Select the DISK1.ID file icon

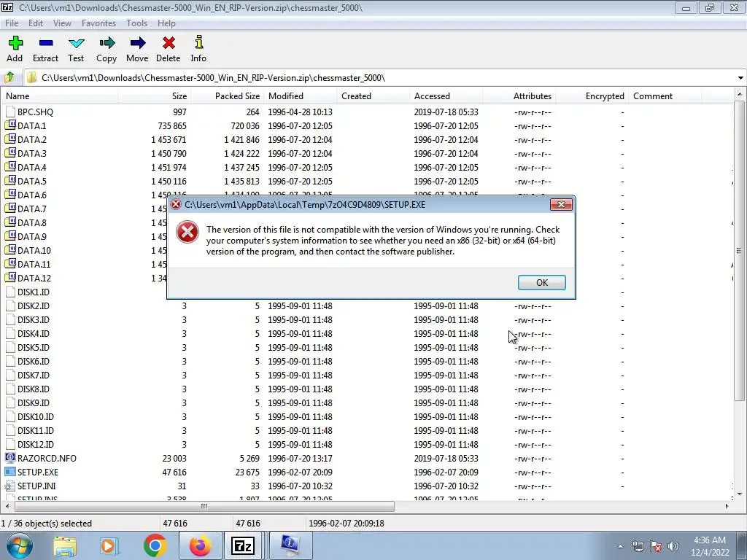click(10, 292)
